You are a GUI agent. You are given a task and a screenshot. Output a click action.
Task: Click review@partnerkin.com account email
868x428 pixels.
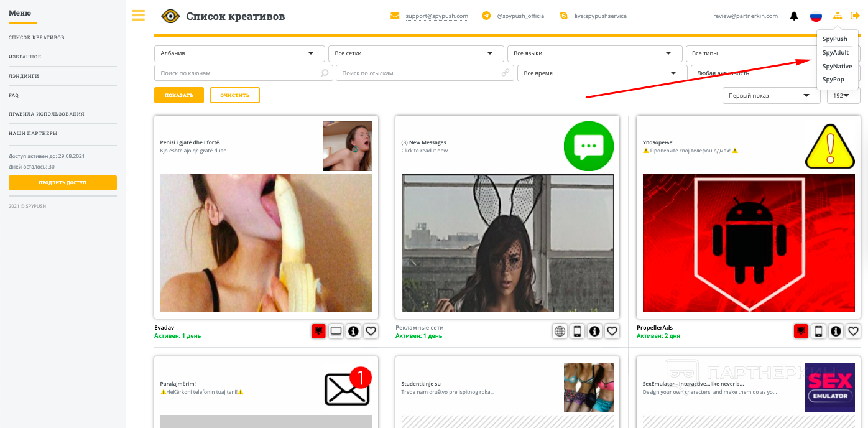746,16
